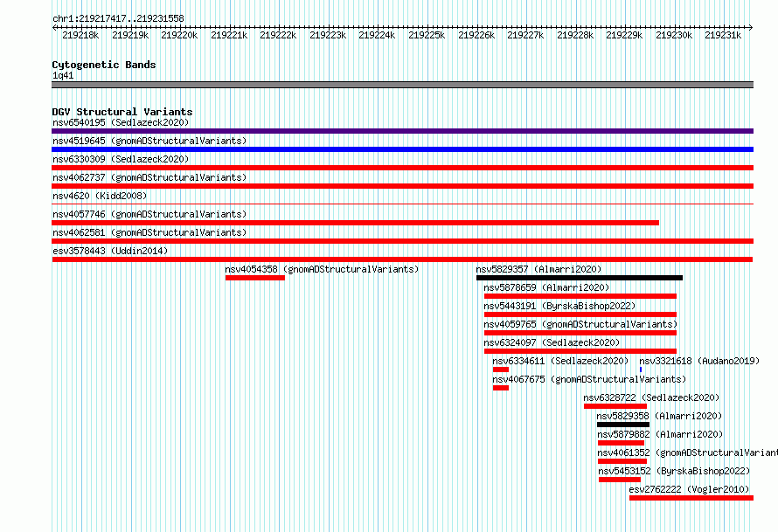Click the red bar under nsv6328722
The height and width of the screenshot is (532, 778).
click(615, 406)
